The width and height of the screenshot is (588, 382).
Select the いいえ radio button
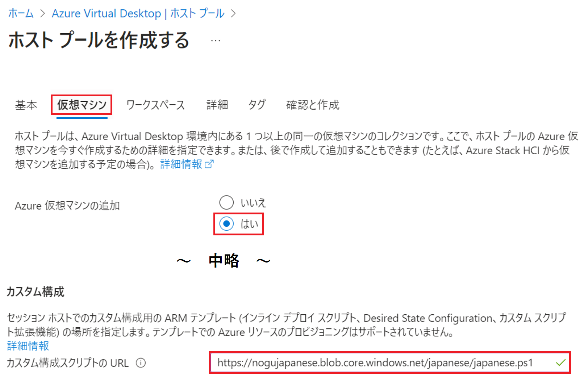[226, 202]
